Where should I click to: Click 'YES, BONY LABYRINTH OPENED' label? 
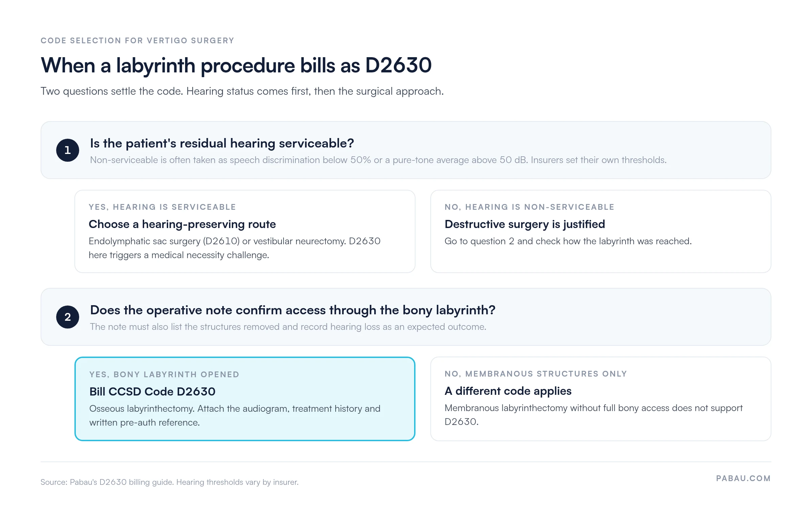point(164,375)
